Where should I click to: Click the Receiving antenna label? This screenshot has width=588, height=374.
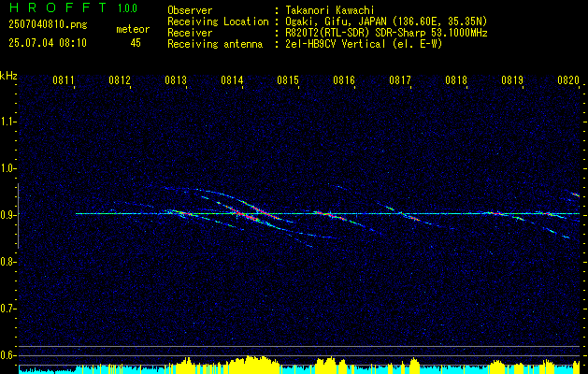coord(215,44)
